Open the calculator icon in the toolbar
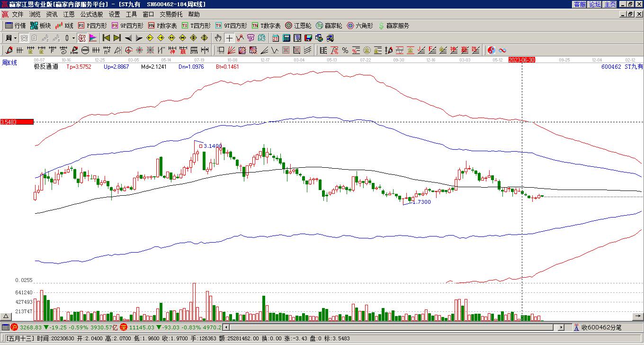This screenshot has height=345, width=644. coord(287,38)
